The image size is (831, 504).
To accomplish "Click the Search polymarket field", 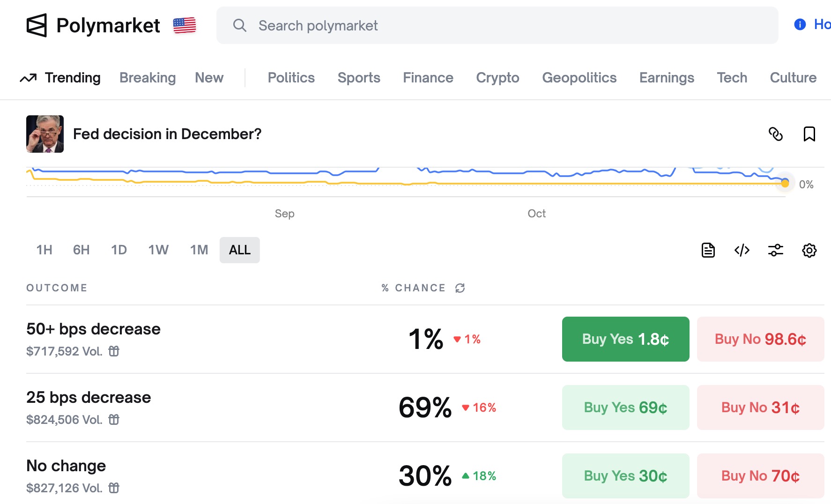I will click(497, 25).
